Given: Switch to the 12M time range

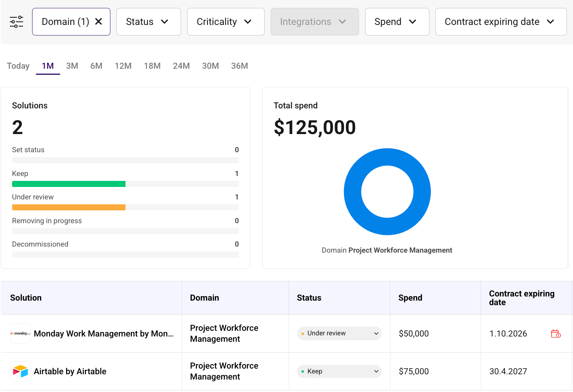Looking at the screenshot, I should (123, 66).
